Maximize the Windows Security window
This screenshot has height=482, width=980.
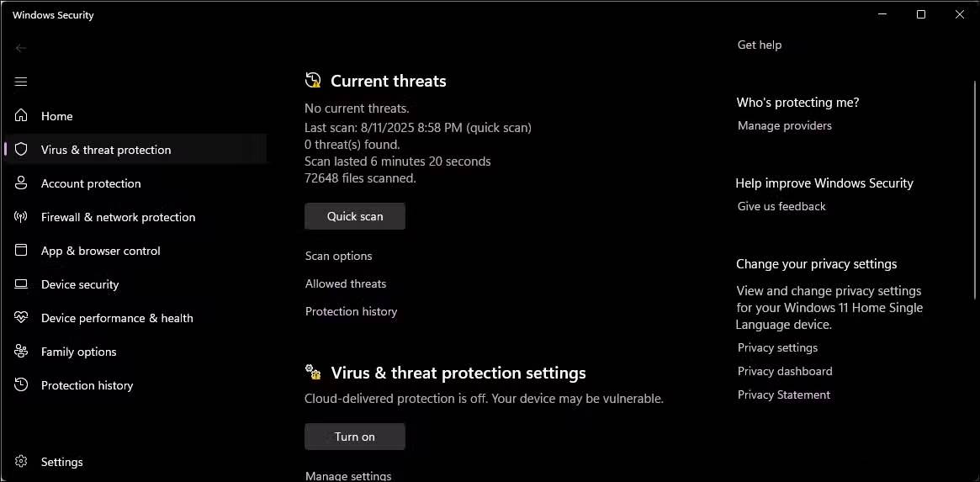coord(921,14)
